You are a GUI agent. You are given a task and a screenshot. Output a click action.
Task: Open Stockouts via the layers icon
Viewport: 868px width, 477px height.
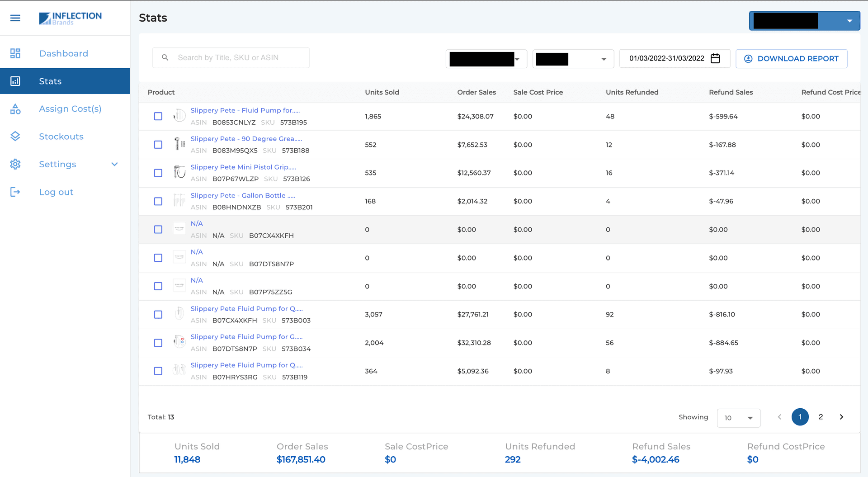15,136
